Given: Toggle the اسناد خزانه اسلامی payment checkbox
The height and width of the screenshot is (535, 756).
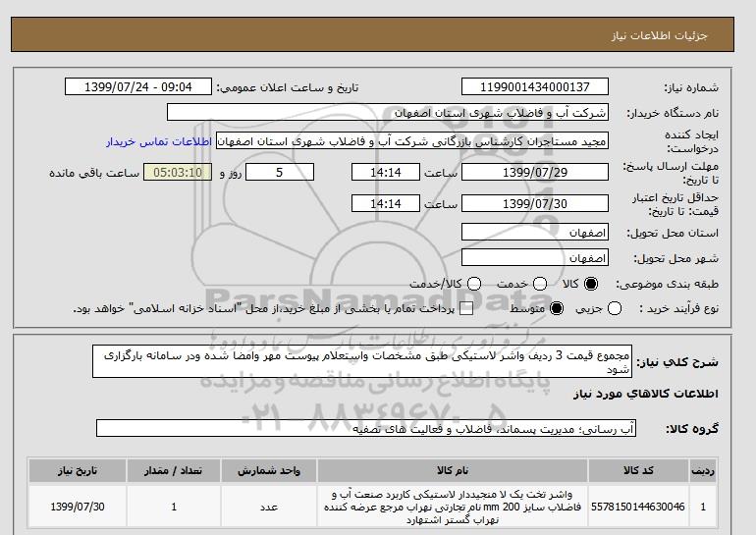Looking at the screenshot, I should click(x=465, y=309).
